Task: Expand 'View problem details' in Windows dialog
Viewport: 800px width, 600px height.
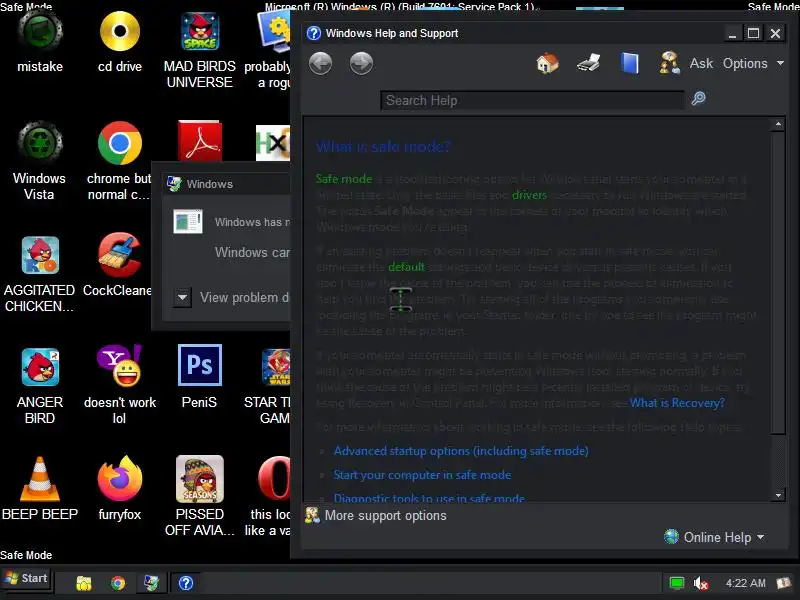Action: pos(182,297)
